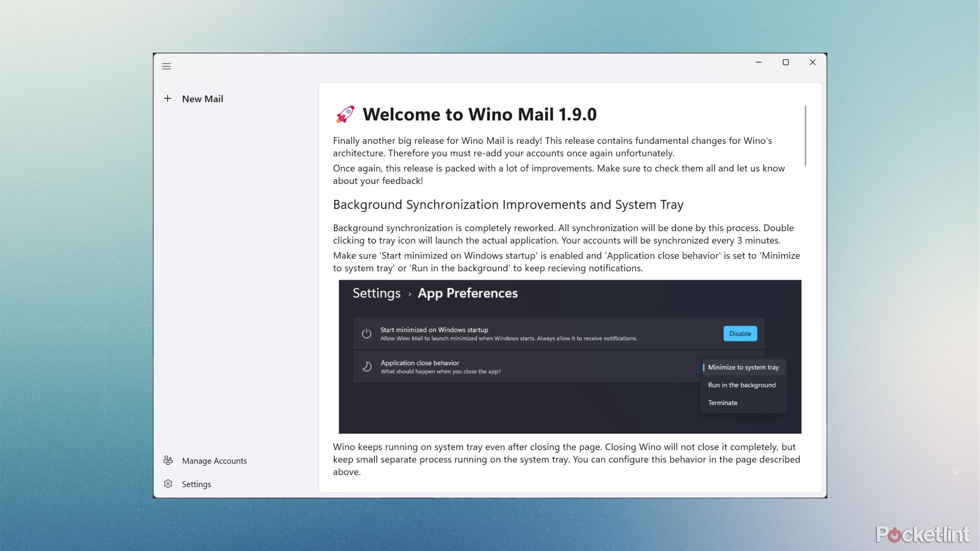Select 'Minimize to system tray' option
Screen dimensions: 980x551
(x=743, y=367)
